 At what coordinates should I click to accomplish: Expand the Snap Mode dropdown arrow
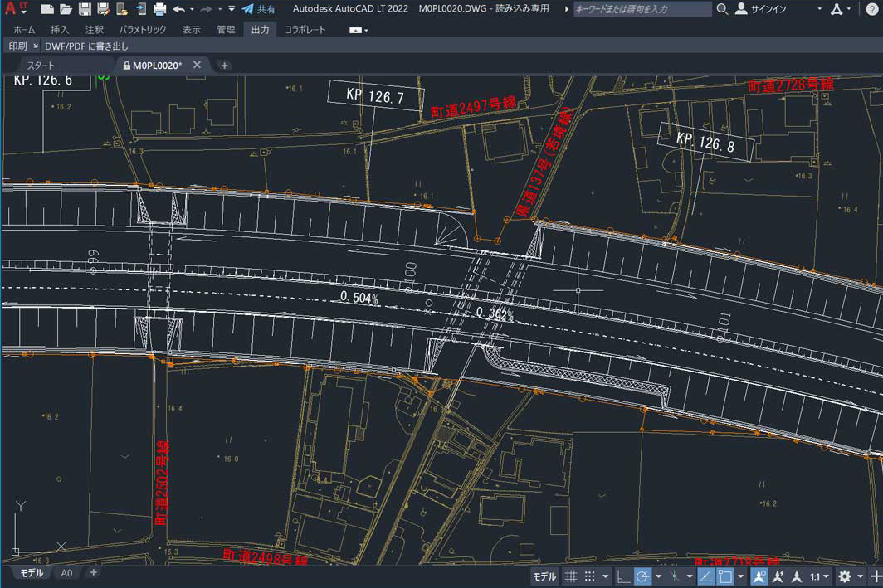603,576
